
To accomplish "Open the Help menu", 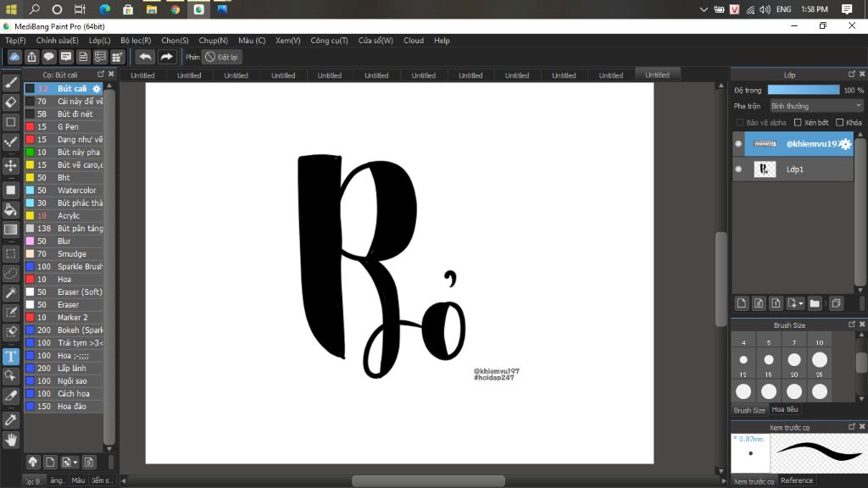I will [442, 41].
